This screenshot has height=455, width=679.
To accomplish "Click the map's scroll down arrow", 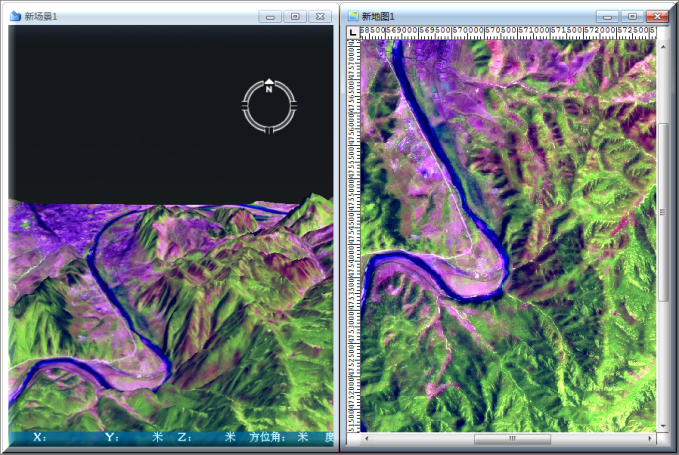I will (x=663, y=426).
